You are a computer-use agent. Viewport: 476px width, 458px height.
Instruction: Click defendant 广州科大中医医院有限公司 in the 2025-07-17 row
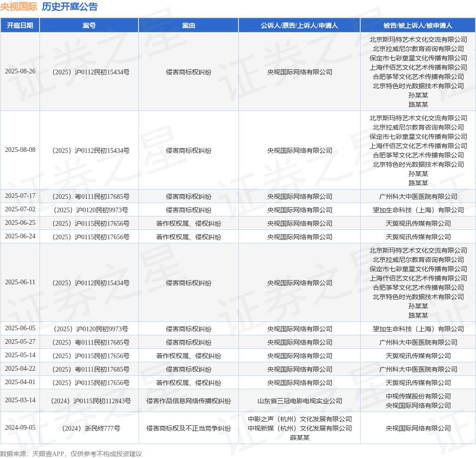click(x=418, y=196)
